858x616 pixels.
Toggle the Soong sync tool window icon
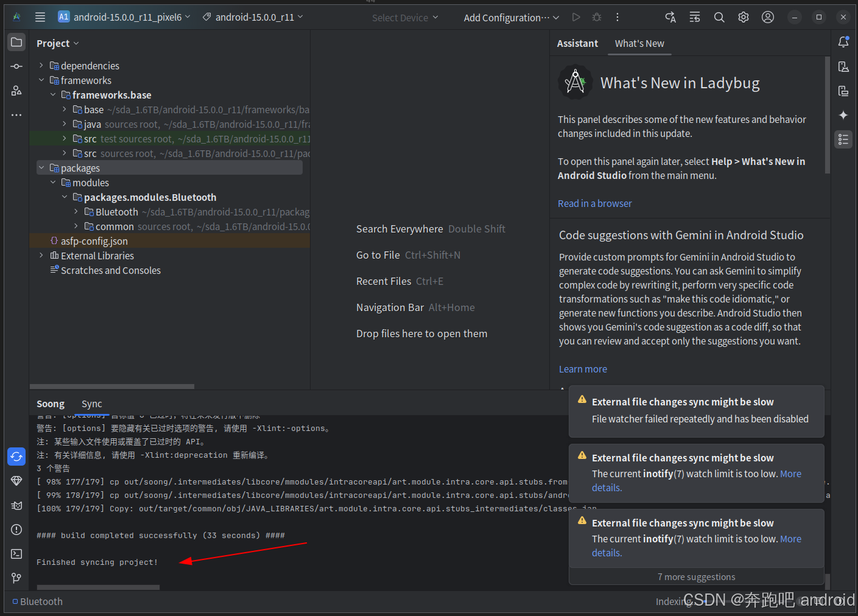pos(16,457)
